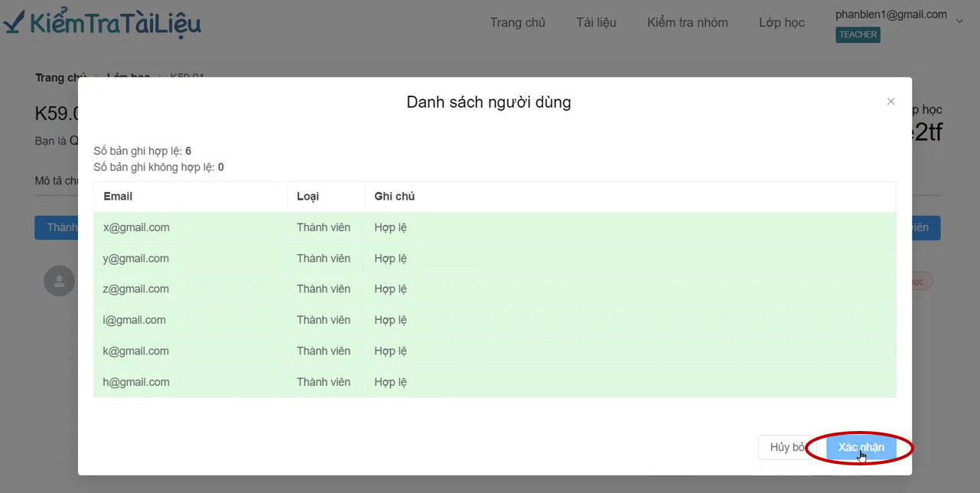Select the y@gmail.com row
The image size is (980, 493).
(x=495, y=259)
